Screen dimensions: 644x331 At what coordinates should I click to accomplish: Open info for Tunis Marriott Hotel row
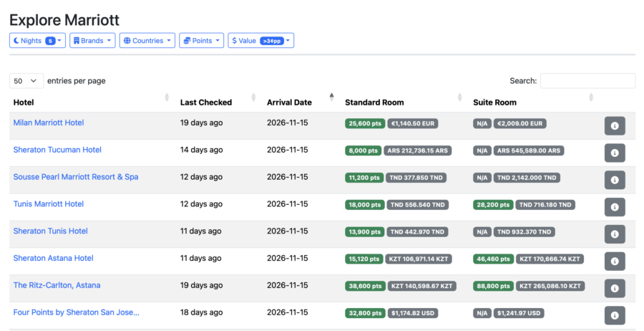click(x=615, y=207)
